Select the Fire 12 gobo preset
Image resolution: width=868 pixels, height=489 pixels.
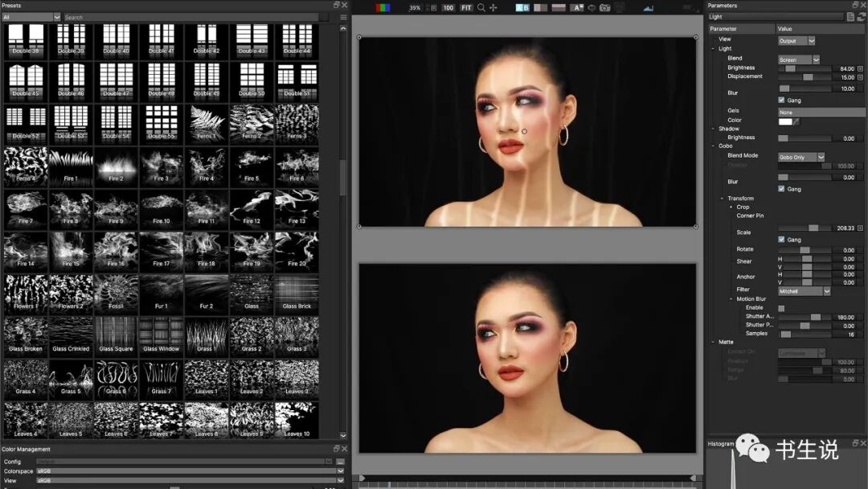[x=251, y=209]
